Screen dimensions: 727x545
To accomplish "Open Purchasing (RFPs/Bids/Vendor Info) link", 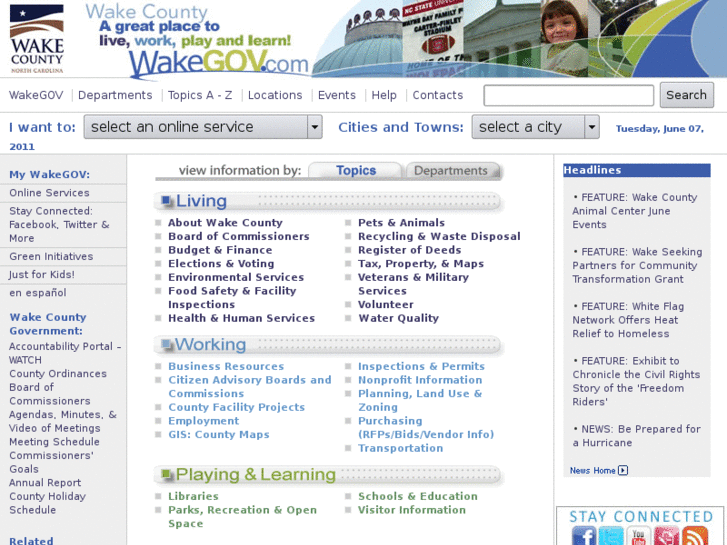I will pos(426,428).
